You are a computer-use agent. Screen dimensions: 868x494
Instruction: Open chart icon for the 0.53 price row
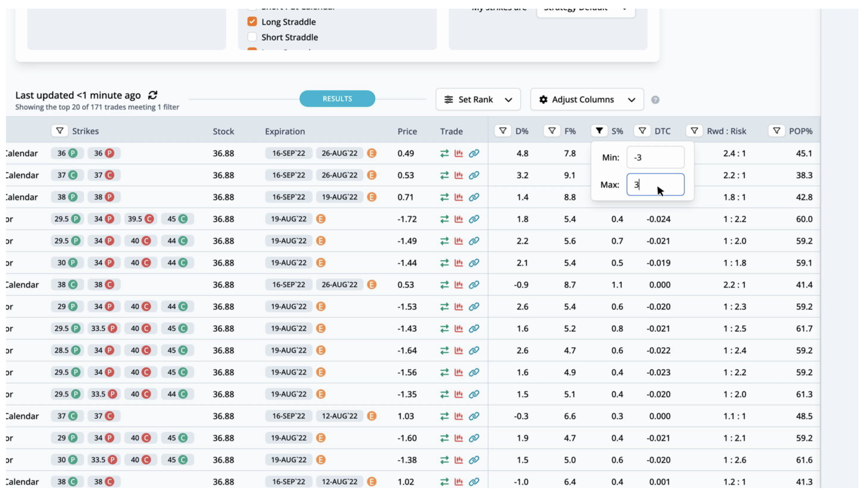point(459,175)
